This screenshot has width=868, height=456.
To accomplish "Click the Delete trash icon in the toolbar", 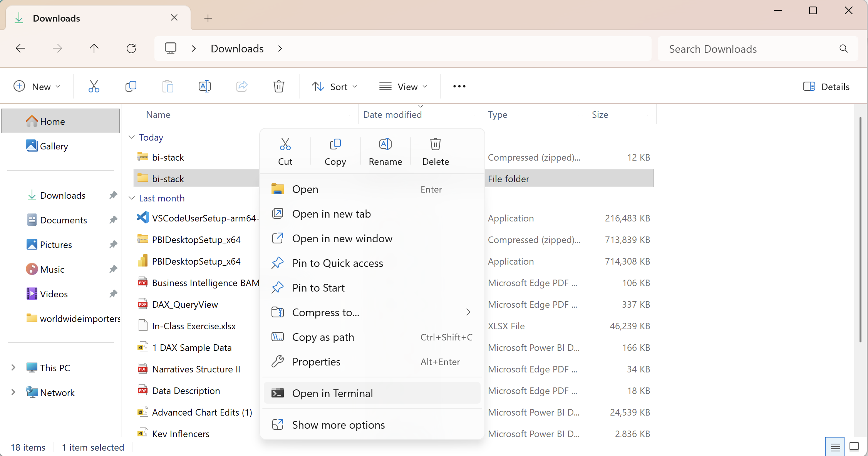I will (x=279, y=86).
